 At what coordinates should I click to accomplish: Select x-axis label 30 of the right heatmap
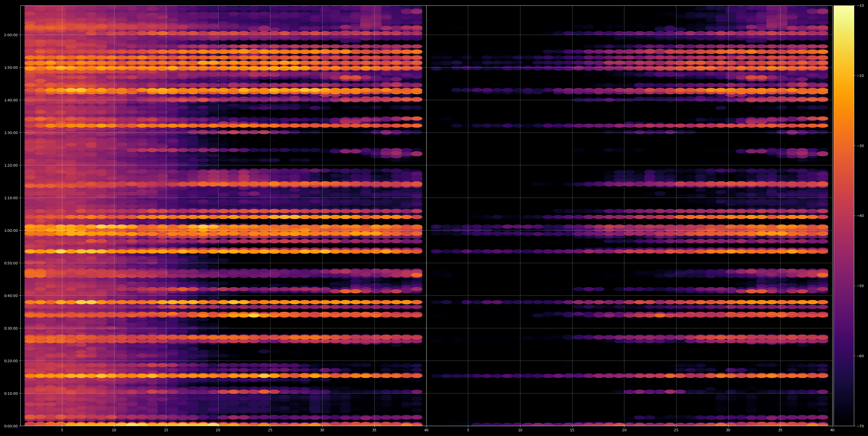pos(728,430)
